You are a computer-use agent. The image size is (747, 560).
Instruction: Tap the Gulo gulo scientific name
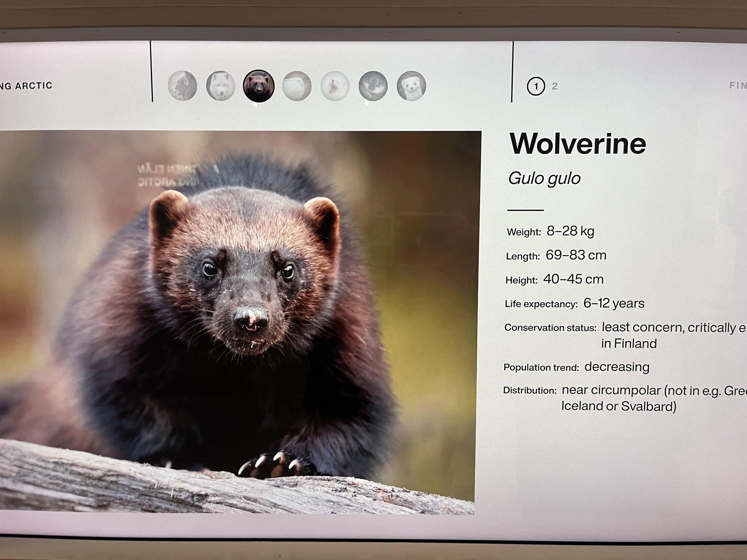click(x=544, y=178)
